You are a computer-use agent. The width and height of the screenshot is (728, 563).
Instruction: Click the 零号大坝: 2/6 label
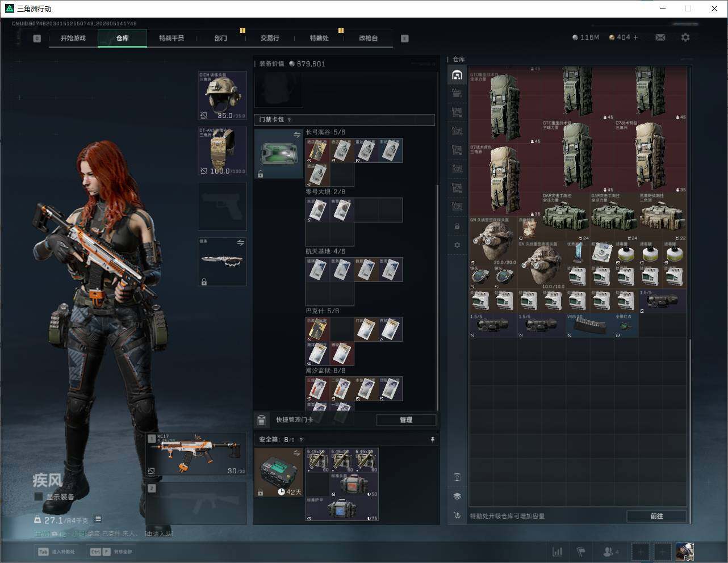[325, 192]
